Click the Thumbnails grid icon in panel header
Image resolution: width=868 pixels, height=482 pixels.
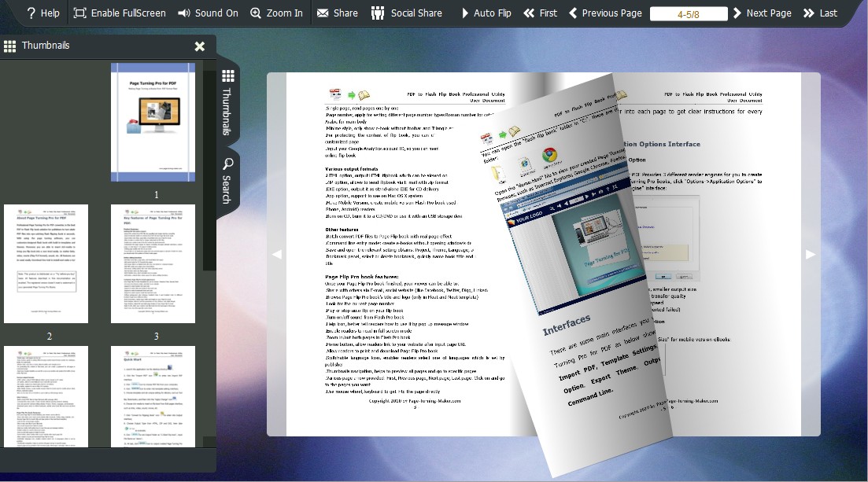[10, 46]
